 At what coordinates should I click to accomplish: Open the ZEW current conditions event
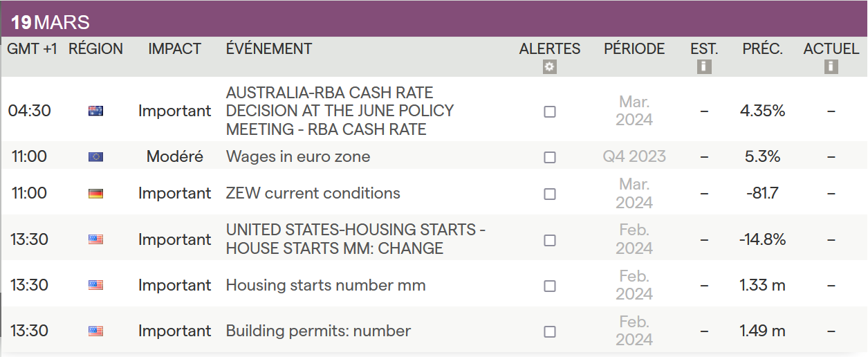click(313, 194)
